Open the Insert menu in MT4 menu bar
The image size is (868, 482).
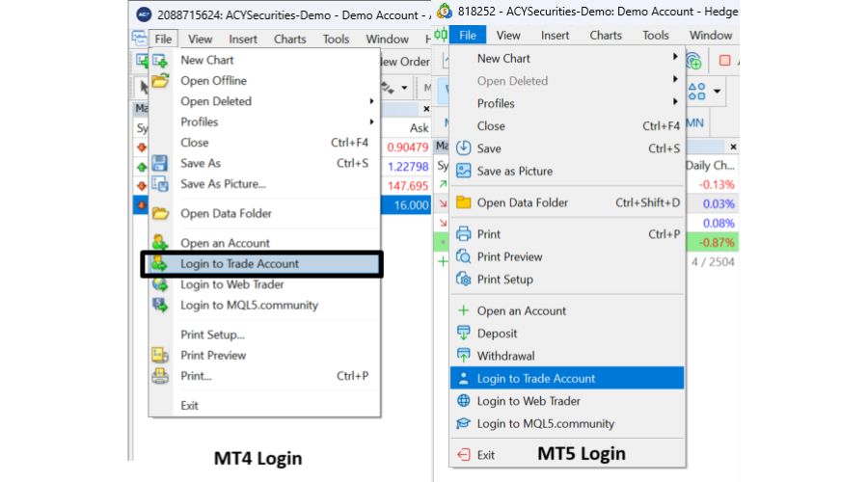click(x=243, y=40)
